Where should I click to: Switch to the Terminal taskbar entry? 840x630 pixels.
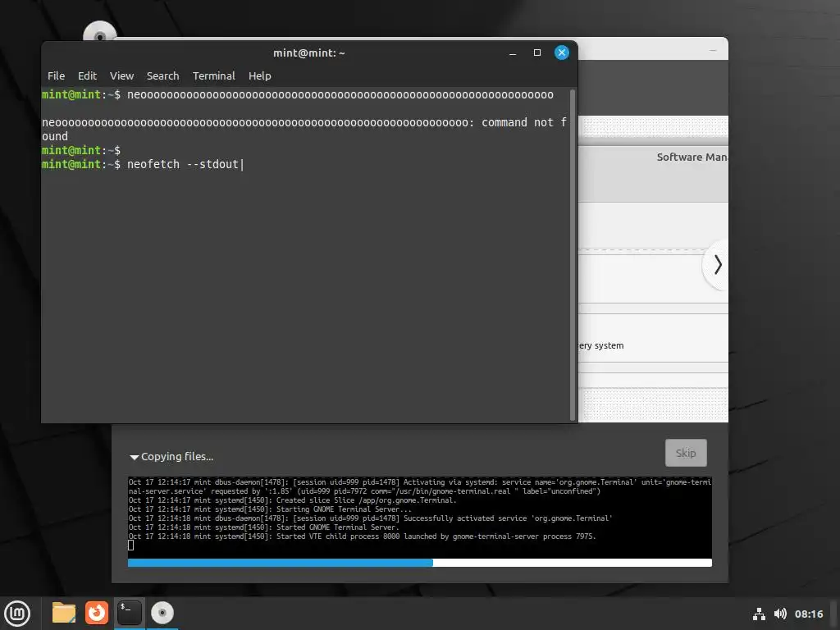click(x=130, y=613)
